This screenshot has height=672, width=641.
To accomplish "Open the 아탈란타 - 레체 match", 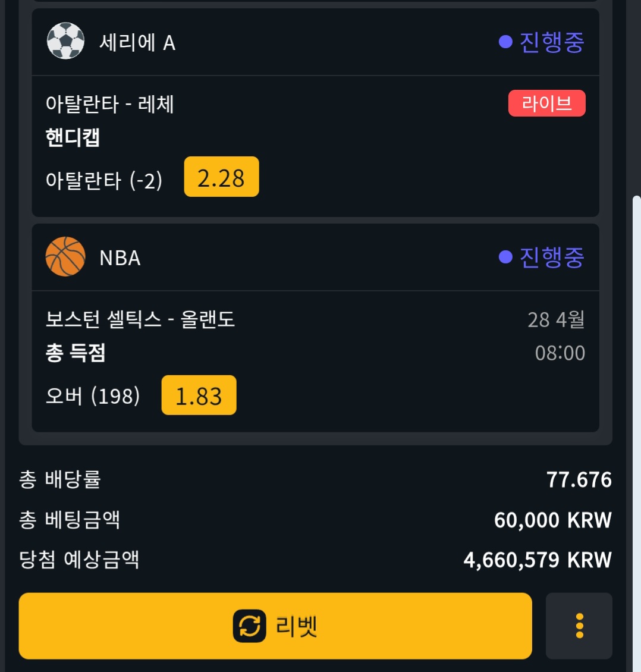I will point(110,105).
